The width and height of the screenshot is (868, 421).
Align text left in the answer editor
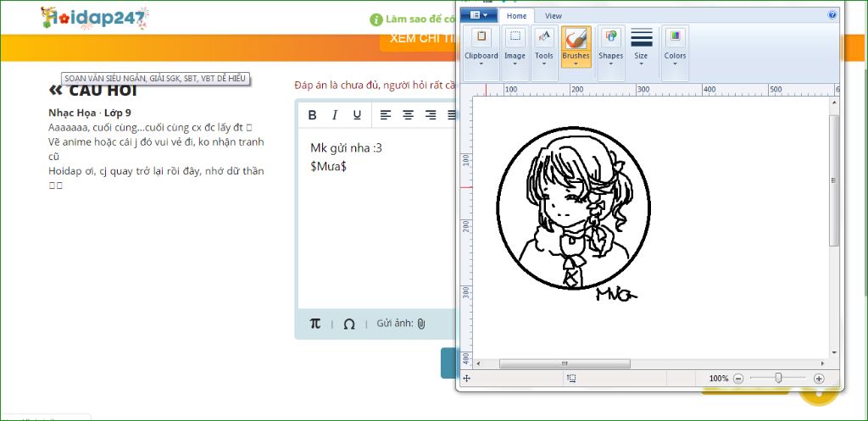point(386,115)
